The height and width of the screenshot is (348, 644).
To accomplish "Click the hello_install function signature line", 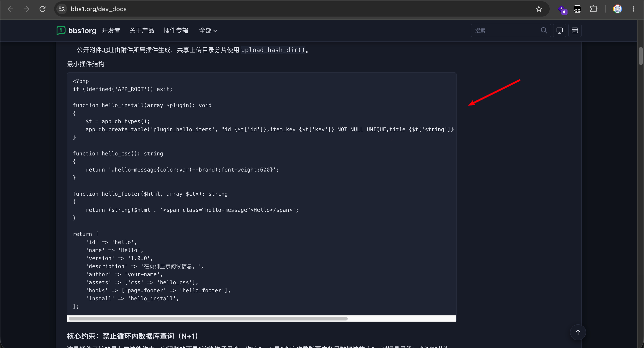I will [142, 105].
